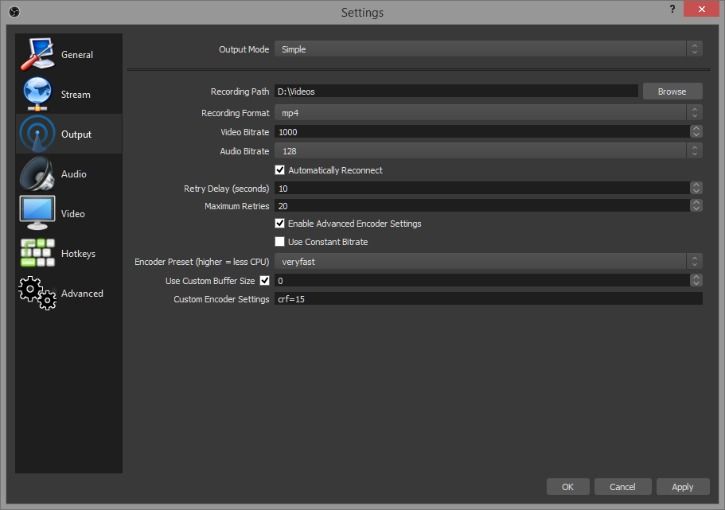The height and width of the screenshot is (510, 725).
Task: Focus the Custom Encoder Settings field
Action: pos(489,299)
